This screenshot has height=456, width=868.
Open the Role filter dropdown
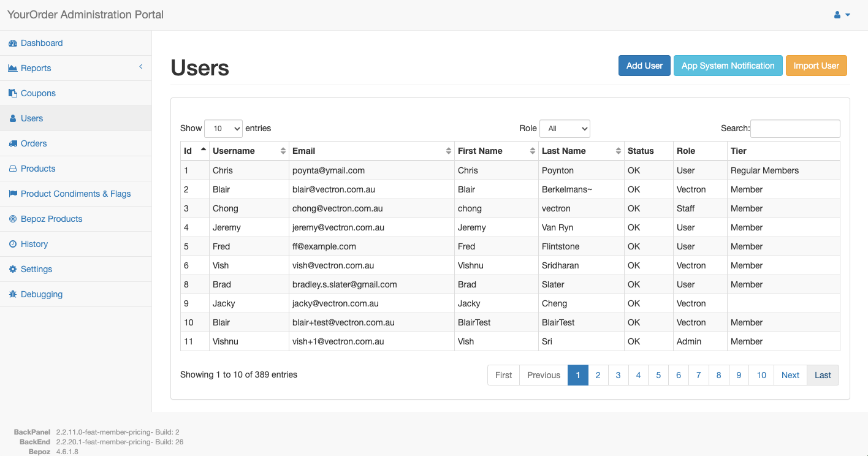565,129
